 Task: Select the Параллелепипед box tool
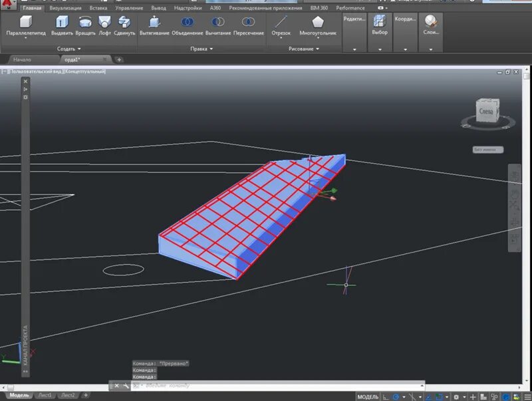tap(26, 25)
